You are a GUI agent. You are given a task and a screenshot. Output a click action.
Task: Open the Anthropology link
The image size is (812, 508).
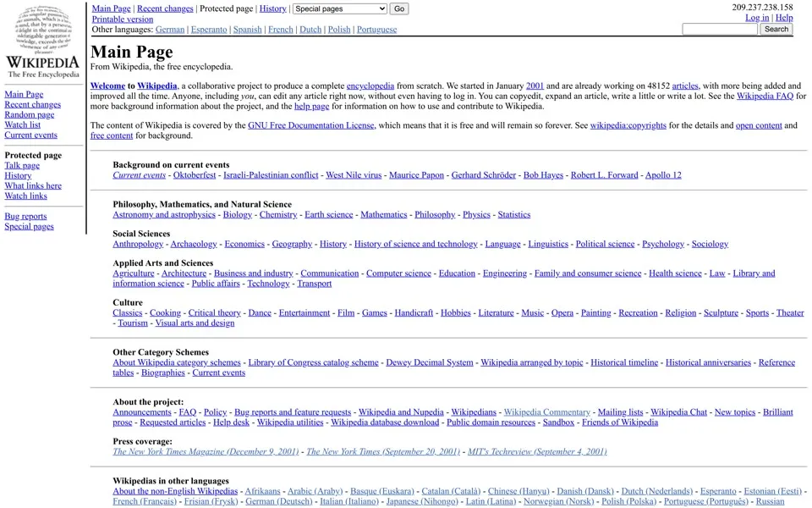[x=138, y=244]
